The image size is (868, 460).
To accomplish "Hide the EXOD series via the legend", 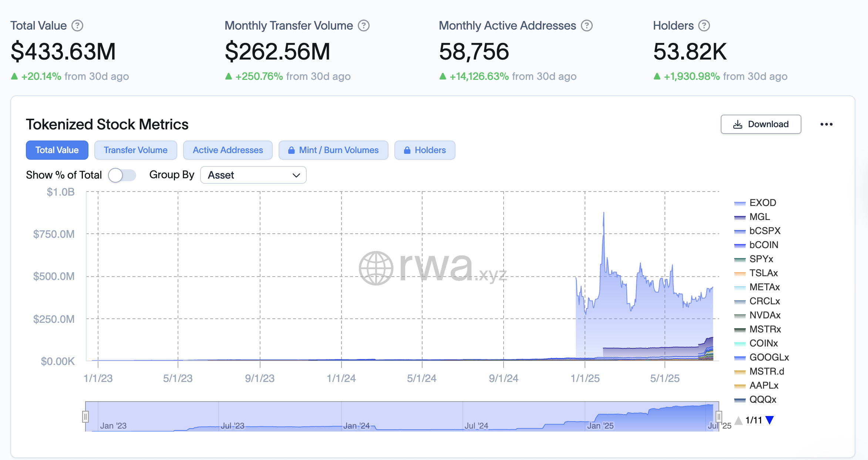I will click(762, 203).
